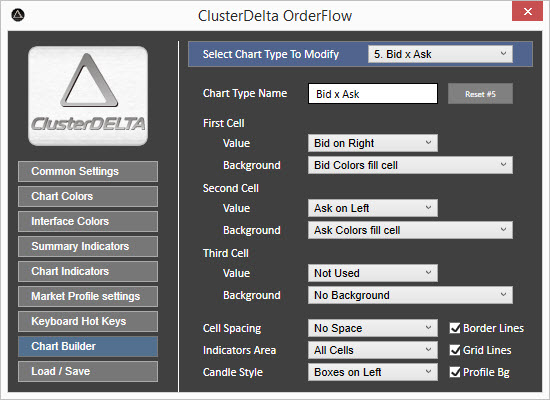Click the Chart Type Name input field
This screenshot has height=400, width=550.
[x=373, y=94]
